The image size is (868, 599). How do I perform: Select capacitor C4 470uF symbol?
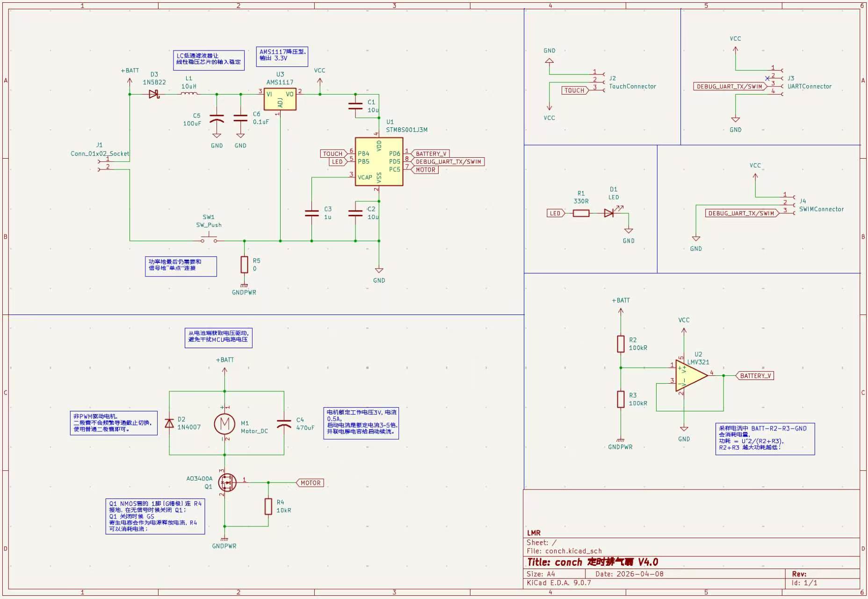pos(284,424)
